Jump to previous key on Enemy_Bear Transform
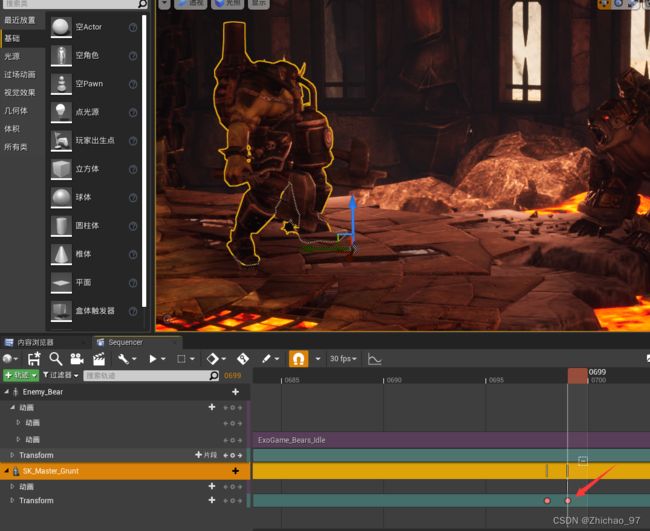The height and width of the screenshot is (531, 650). pos(226,455)
